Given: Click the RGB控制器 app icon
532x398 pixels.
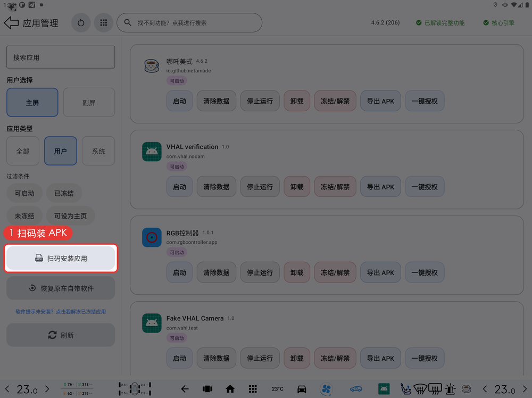Looking at the screenshot, I should point(152,237).
